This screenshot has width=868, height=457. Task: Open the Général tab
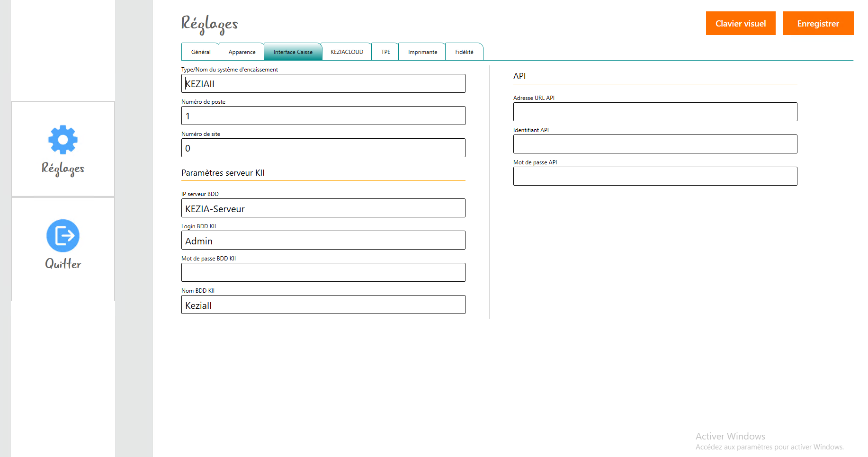200,52
